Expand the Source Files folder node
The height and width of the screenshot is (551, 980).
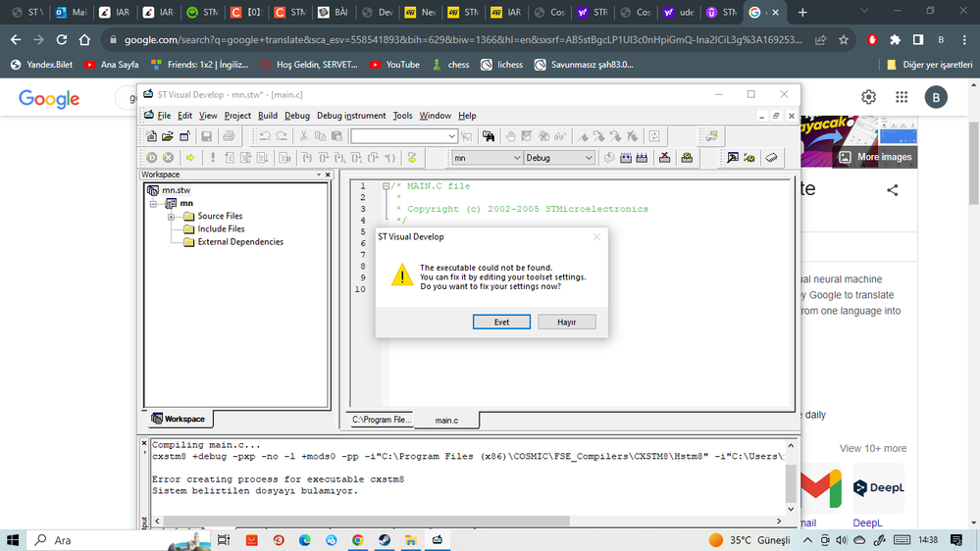(x=171, y=217)
